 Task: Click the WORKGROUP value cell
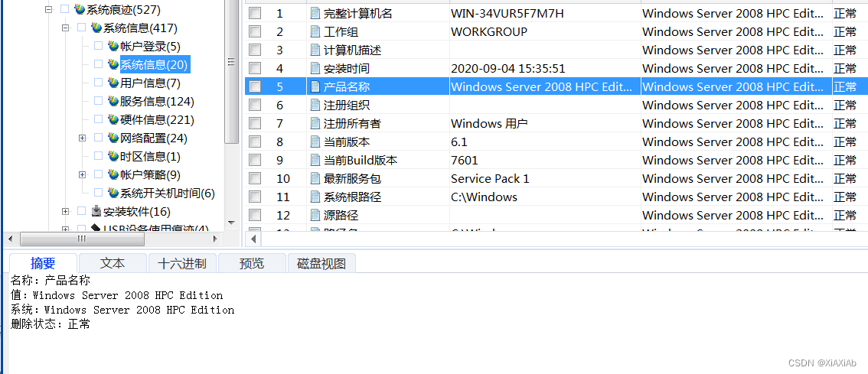[545, 31]
